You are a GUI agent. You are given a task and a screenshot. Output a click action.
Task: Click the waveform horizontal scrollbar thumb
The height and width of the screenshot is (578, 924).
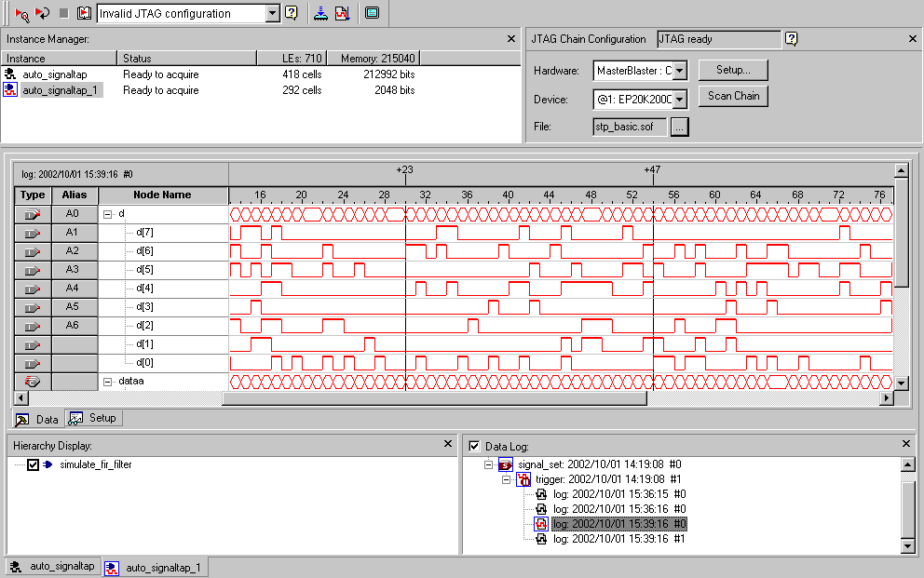(x=433, y=398)
